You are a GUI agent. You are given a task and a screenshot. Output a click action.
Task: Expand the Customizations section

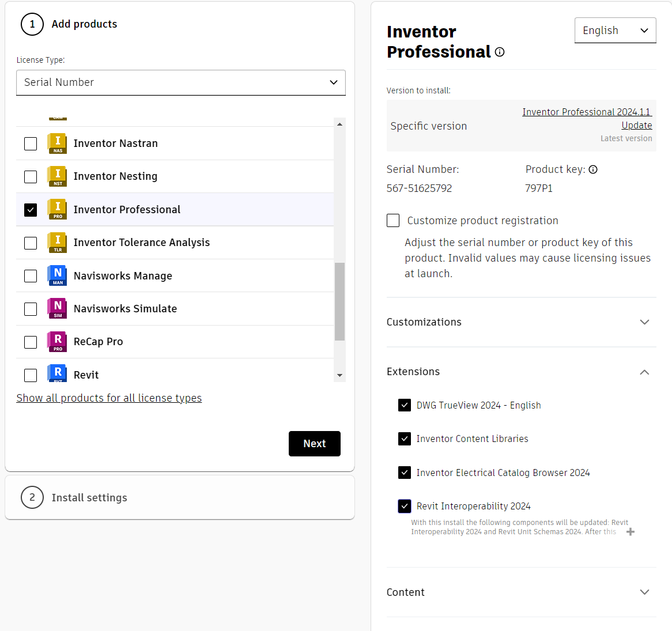[644, 322]
